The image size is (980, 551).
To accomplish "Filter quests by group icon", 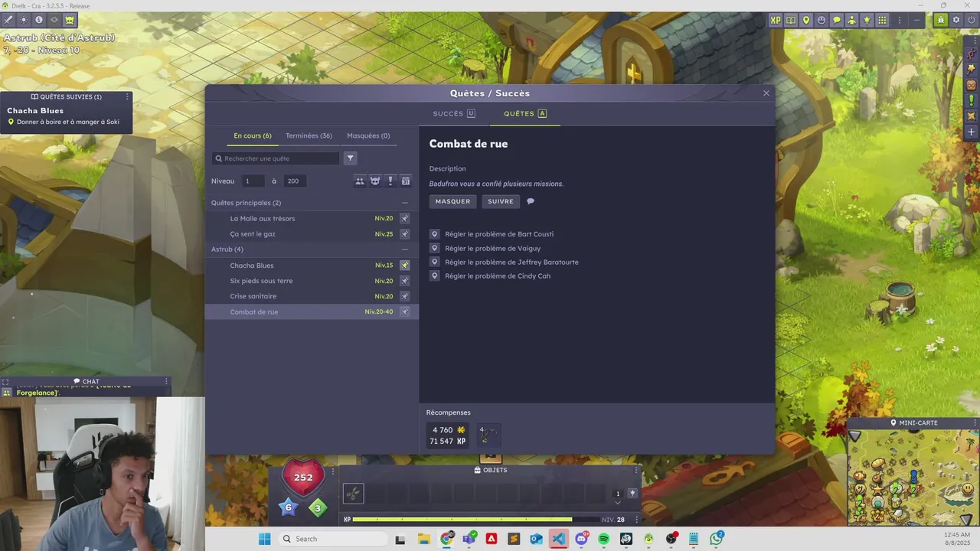I will [360, 181].
